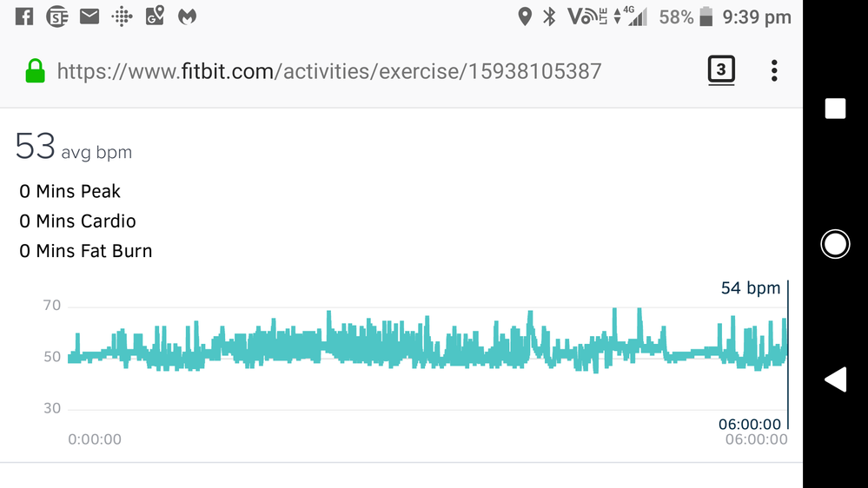Tap the Facebook notification icon
The height and width of the screenshot is (488, 868).
pyautogui.click(x=23, y=16)
